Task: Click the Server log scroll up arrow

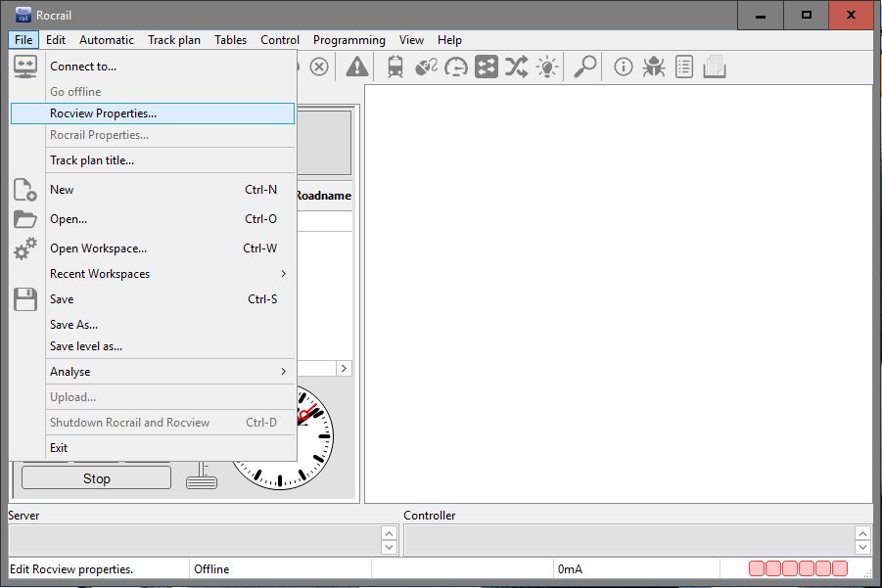Action: click(x=390, y=532)
